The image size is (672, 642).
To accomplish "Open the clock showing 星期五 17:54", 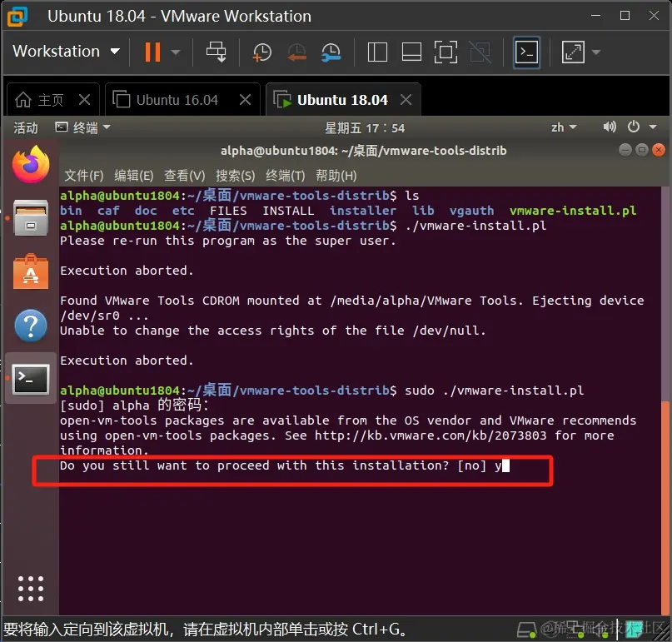I will pos(364,127).
